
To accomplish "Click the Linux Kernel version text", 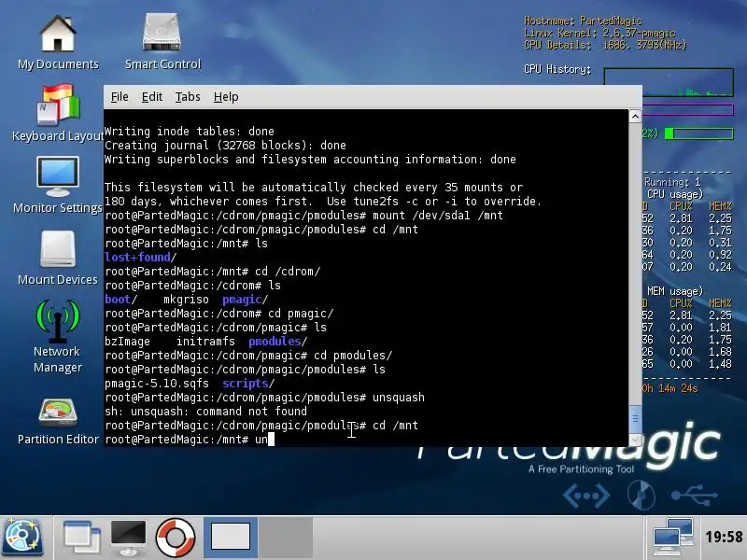I will click(599, 33).
